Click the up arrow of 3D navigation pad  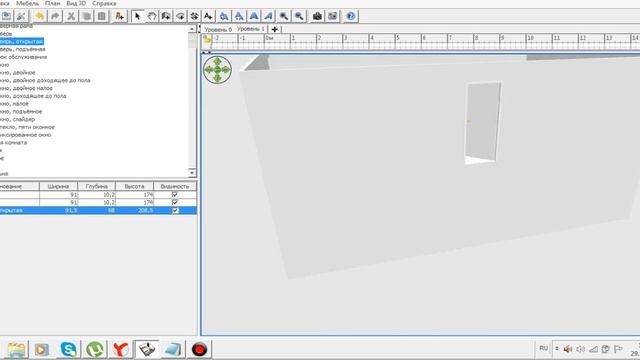(x=217, y=61)
